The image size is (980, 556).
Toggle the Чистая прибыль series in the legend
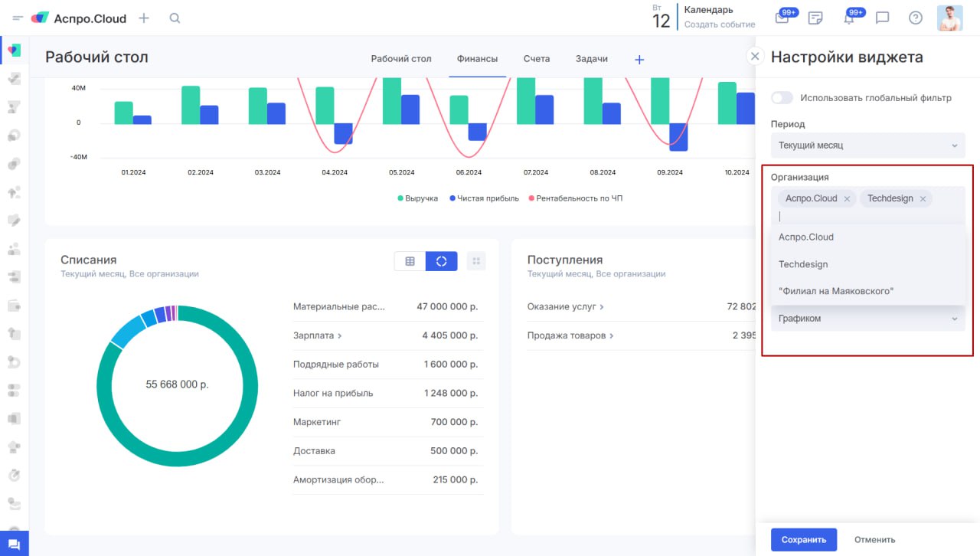[484, 198]
